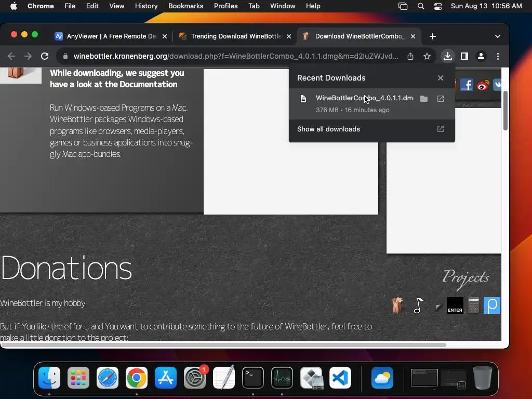Open the Profiles menu
Screen dimensions: 532x399
pyautogui.click(x=225, y=6)
